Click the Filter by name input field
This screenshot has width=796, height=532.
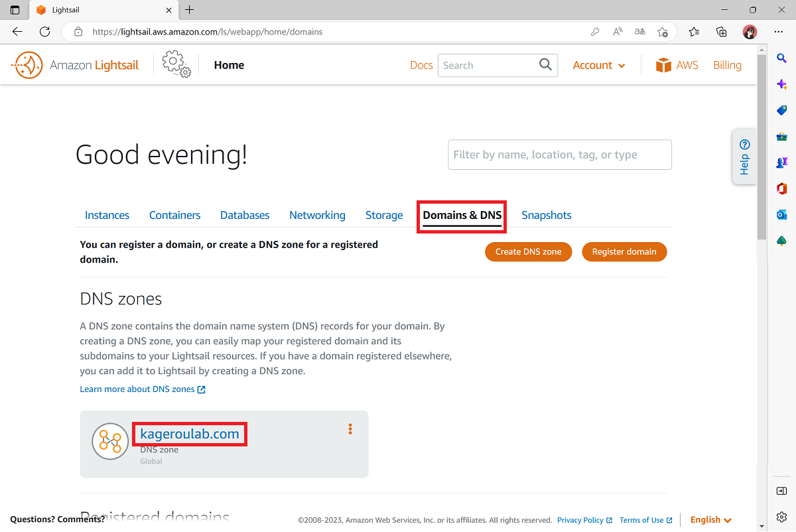[x=559, y=154]
